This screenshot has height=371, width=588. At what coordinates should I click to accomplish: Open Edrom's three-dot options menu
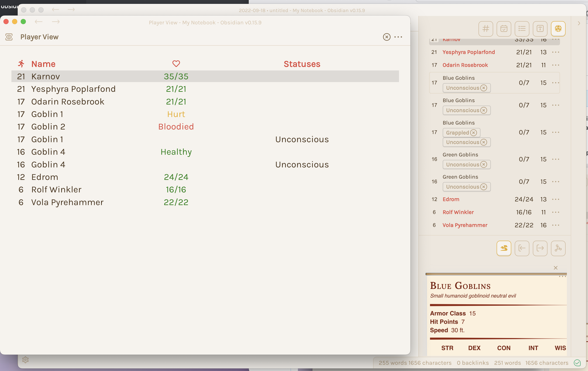point(556,199)
